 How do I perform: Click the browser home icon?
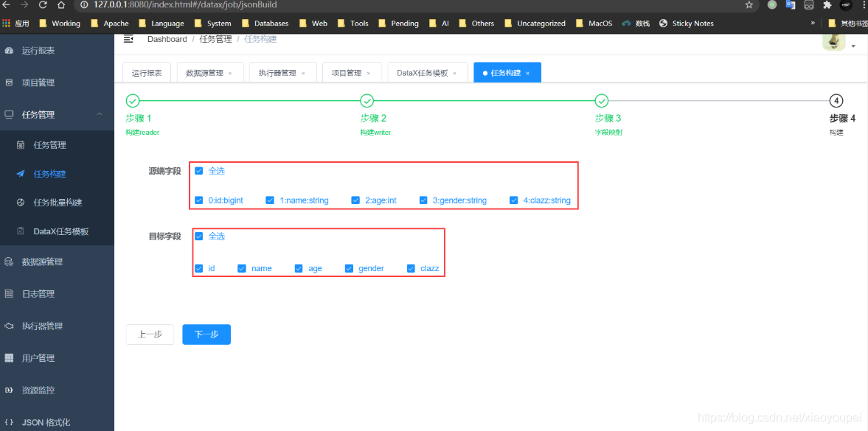(61, 5)
